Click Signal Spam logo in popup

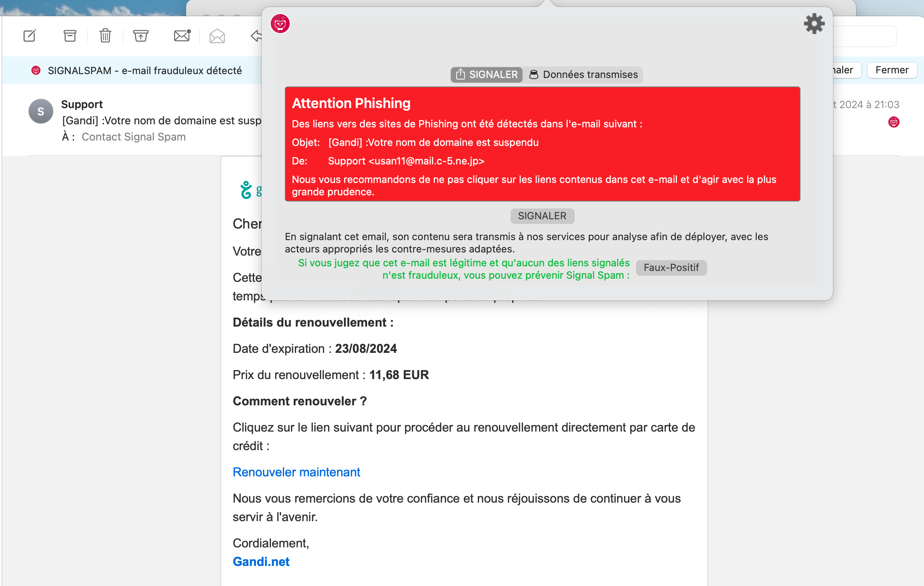point(280,24)
